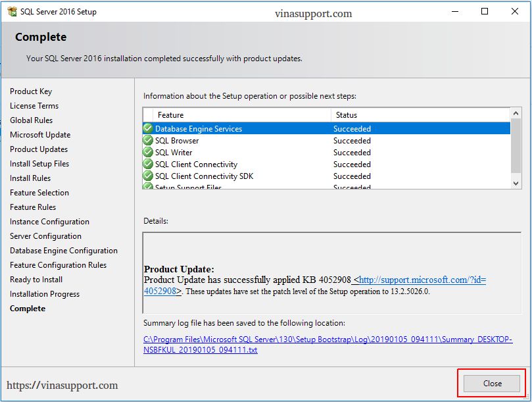The width and height of the screenshot is (532, 402).
Task: Select the SQL Browser feature row
Action: 326,141
